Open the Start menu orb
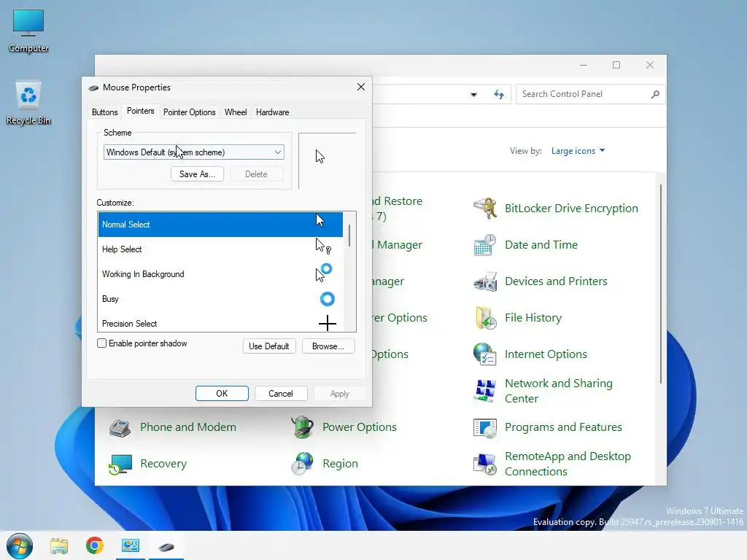Screen dimensions: 747x560 (x=20, y=545)
